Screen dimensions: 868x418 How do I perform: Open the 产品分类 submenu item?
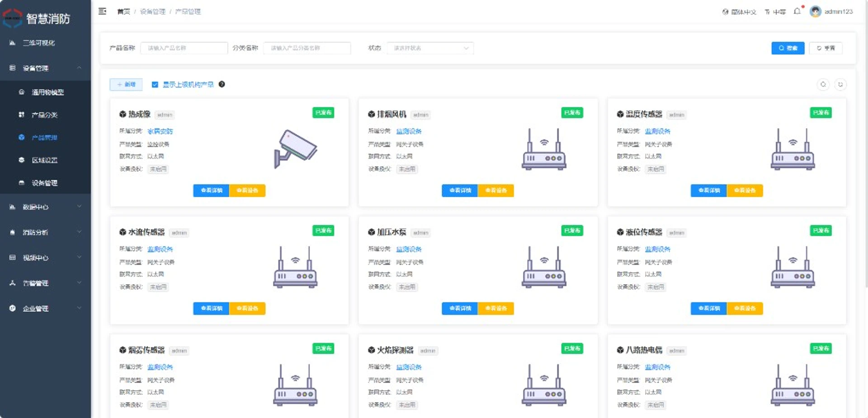(45, 115)
